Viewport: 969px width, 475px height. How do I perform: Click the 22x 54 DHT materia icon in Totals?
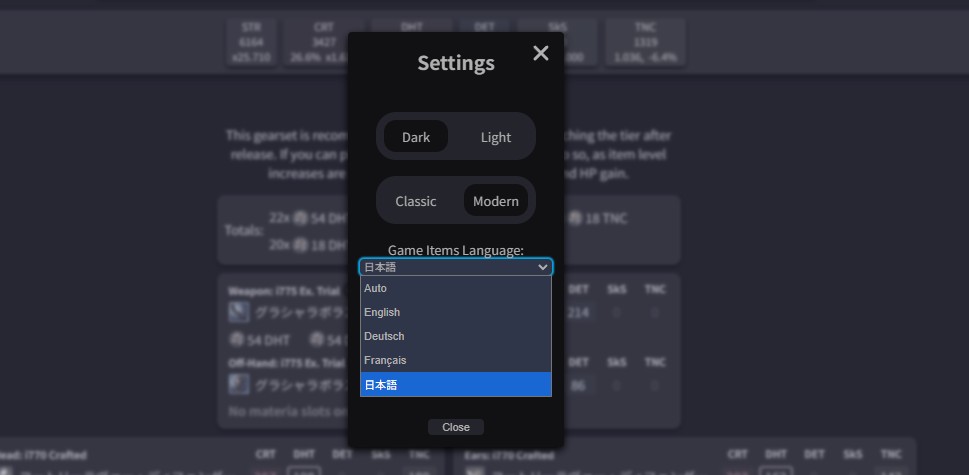(300, 218)
